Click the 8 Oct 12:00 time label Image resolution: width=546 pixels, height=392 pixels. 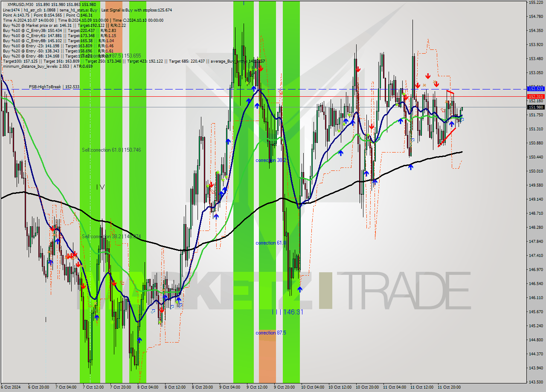click(x=175, y=387)
